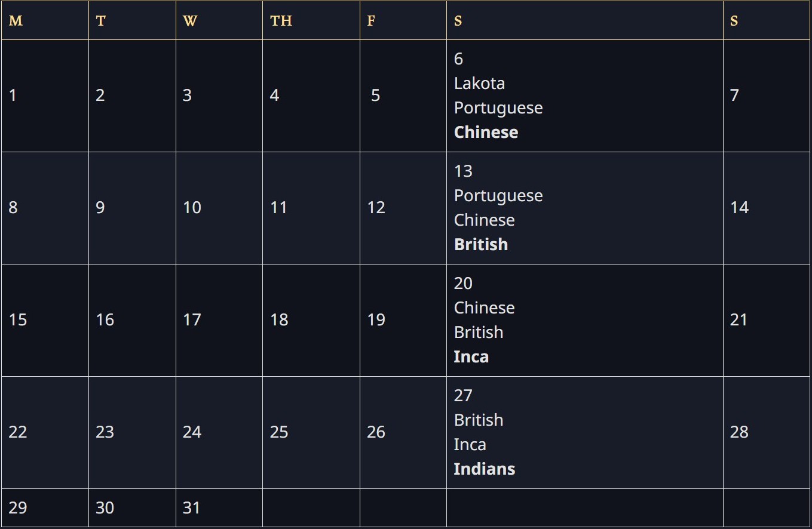Screen dimensions: 812x529
Task: Click the TH column header
Action: tap(281, 21)
